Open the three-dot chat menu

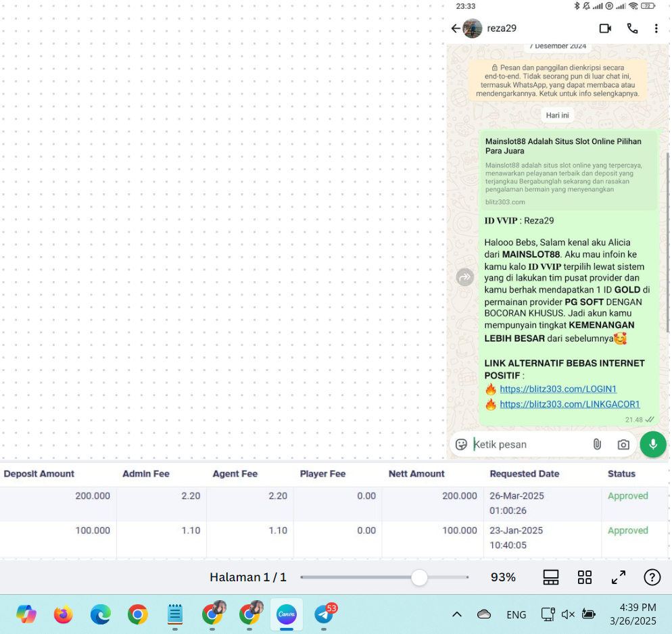[x=656, y=28]
